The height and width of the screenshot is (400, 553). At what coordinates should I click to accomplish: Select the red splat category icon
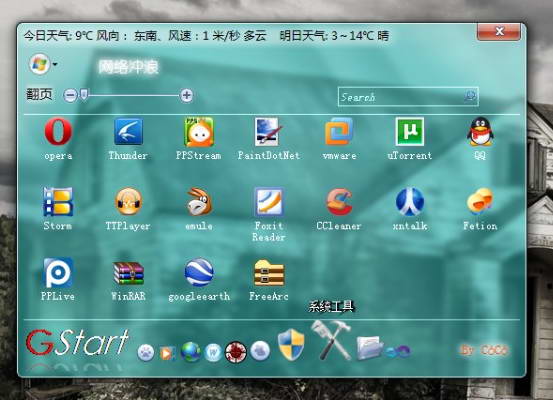pyautogui.click(x=236, y=352)
